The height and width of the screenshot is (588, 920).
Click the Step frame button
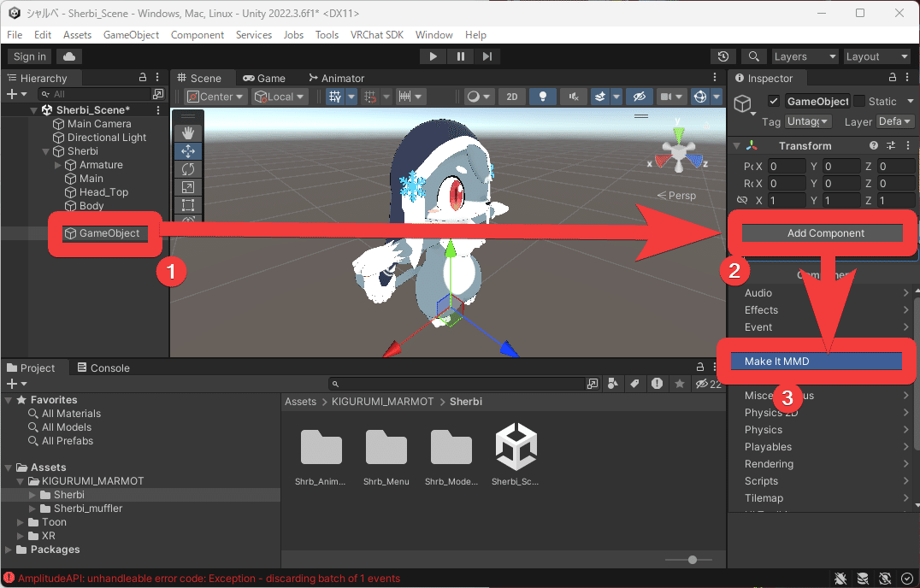pyautogui.click(x=487, y=56)
